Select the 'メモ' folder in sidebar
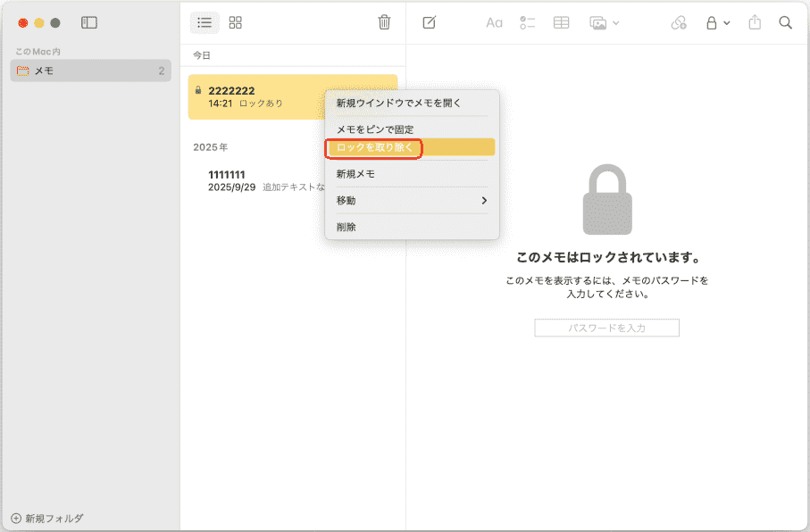The height and width of the screenshot is (532, 810). (89, 71)
